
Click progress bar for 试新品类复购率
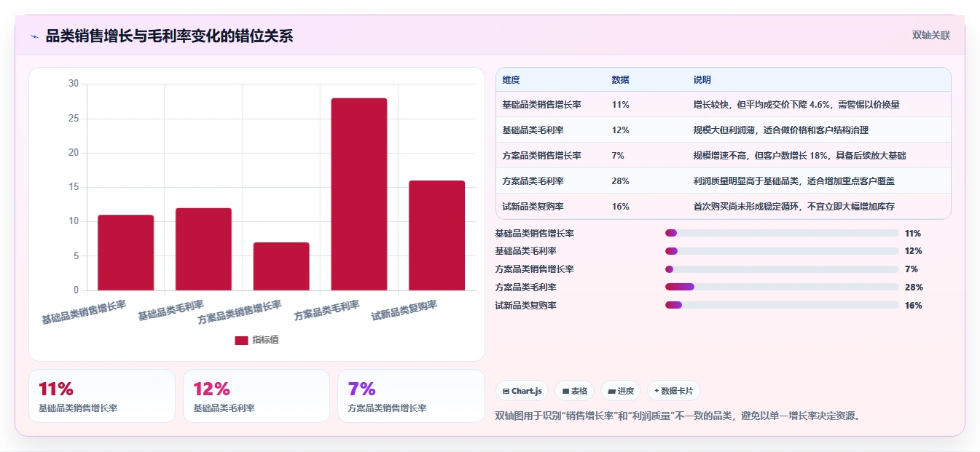click(782, 305)
